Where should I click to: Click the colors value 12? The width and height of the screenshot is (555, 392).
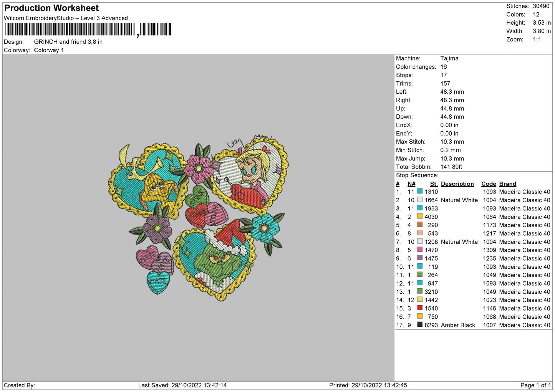tap(536, 15)
